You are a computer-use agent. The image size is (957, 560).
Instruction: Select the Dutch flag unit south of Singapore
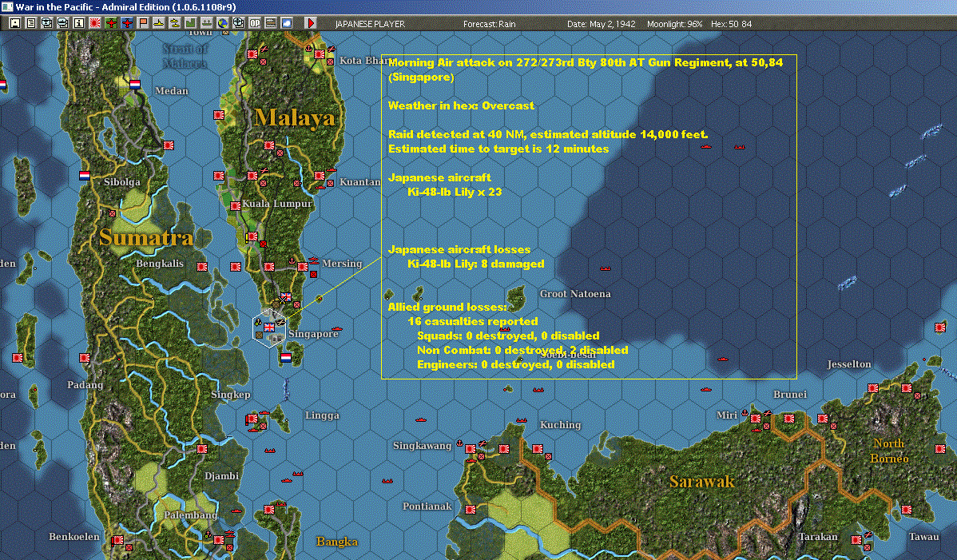click(x=286, y=357)
